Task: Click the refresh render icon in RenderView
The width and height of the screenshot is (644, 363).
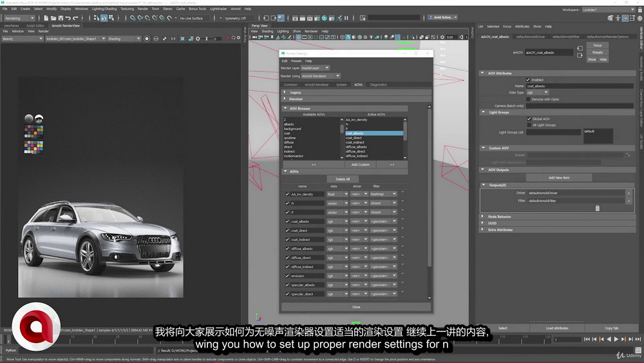Action: (x=233, y=38)
